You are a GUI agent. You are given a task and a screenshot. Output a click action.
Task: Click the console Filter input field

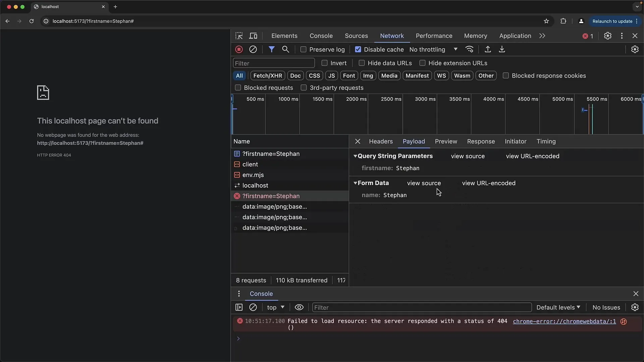click(422, 307)
